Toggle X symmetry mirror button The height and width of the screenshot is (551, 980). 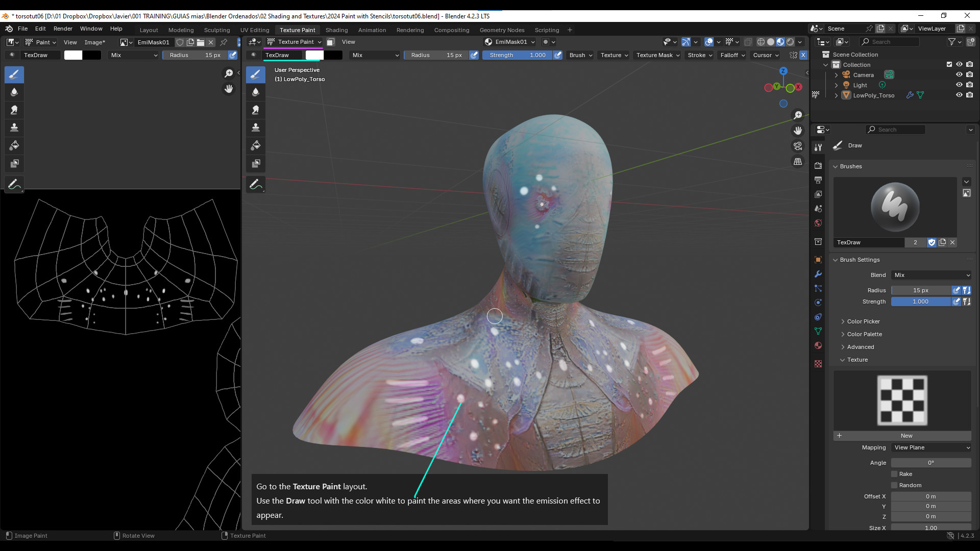[803, 55]
